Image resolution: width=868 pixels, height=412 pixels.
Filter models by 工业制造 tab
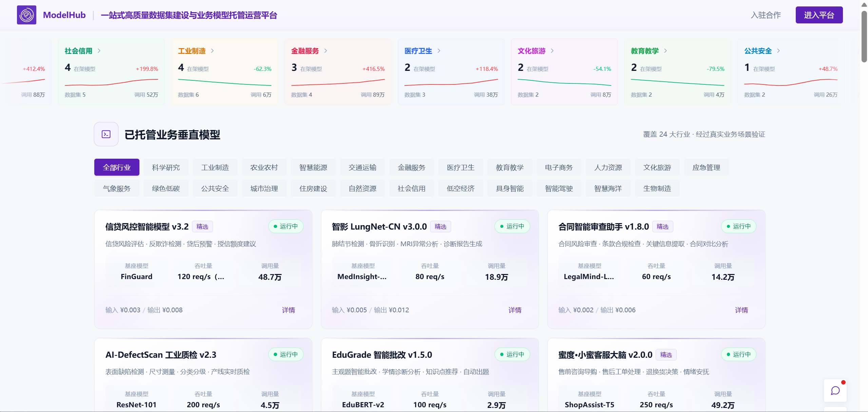[x=215, y=167]
